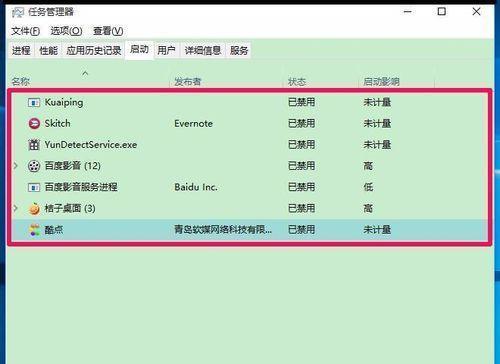Screen dimensions: 500x364
Task: Click 高 impact in the 百度影音 row
Action: (368, 166)
